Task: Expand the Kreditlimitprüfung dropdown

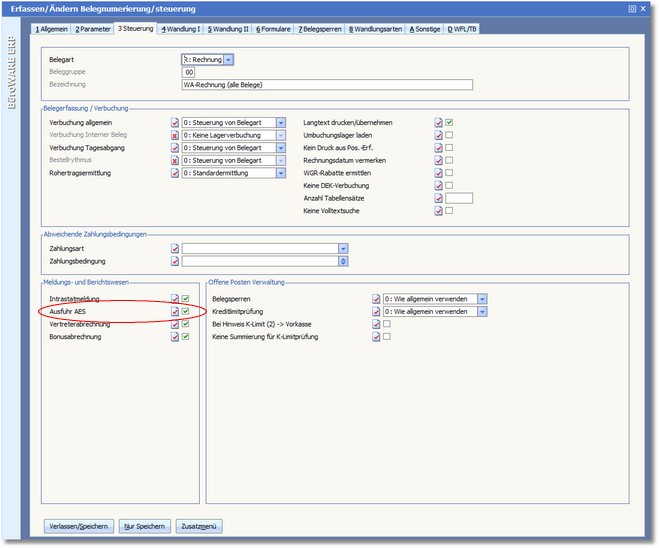Action: click(x=482, y=311)
